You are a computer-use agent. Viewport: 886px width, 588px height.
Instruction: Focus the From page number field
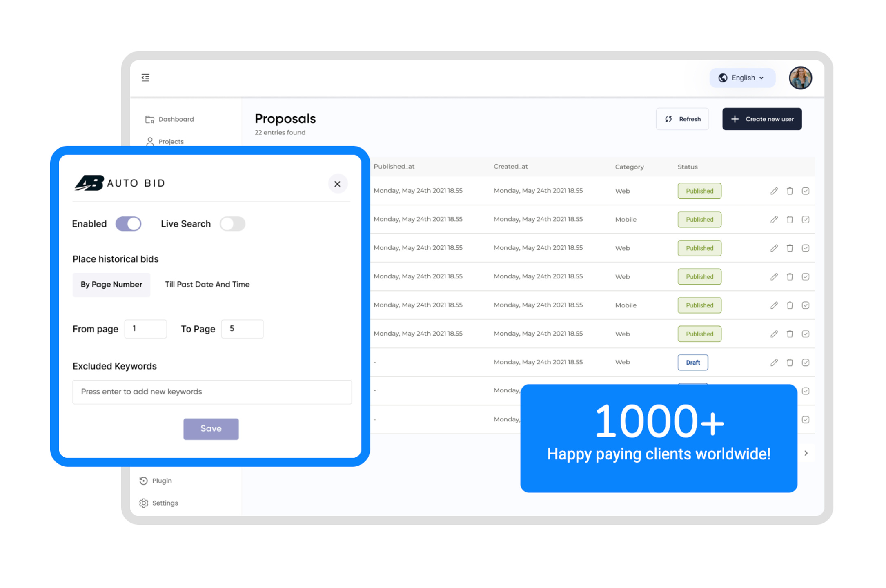(145, 329)
